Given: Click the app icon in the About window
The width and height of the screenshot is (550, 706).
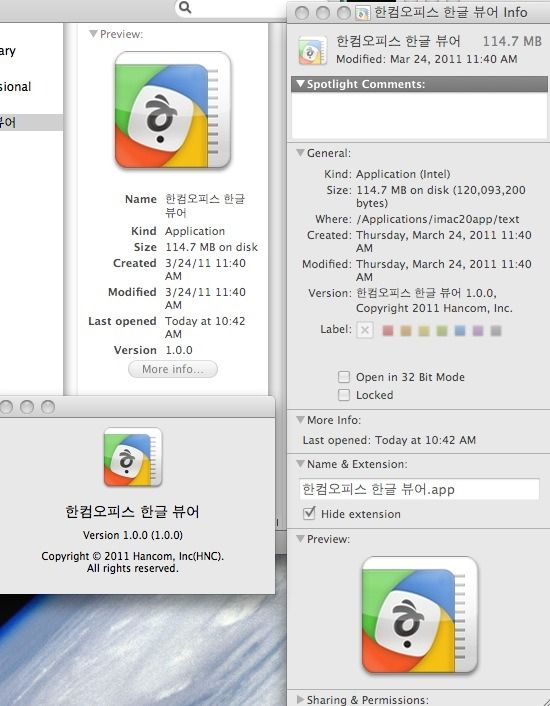Looking at the screenshot, I should 133,457.
